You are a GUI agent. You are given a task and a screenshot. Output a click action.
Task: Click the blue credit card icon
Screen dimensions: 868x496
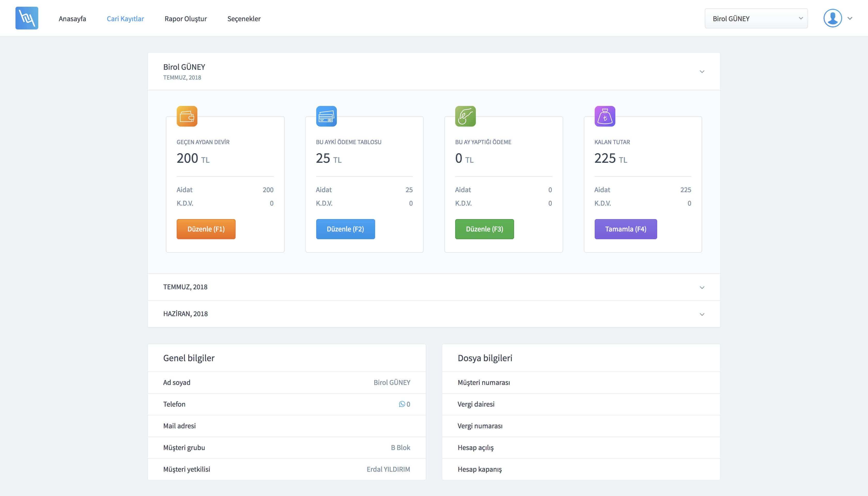click(326, 117)
